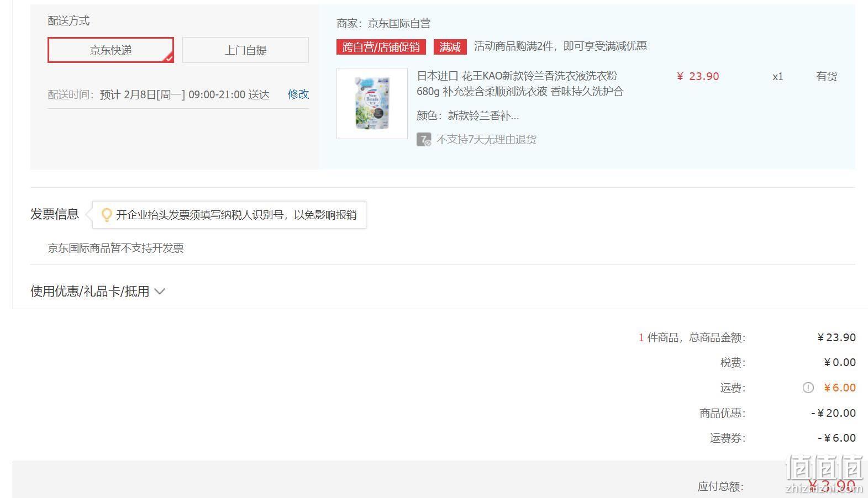Viewport: 868px width, 498px height.
Task: Click the 运费 amount ¥6.00
Action: (x=840, y=388)
